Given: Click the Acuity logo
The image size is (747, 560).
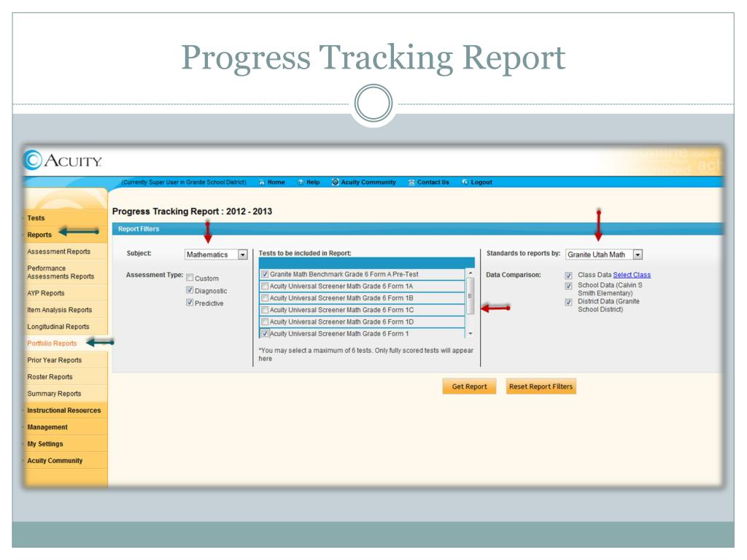Looking at the screenshot, I should tap(63, 160).
